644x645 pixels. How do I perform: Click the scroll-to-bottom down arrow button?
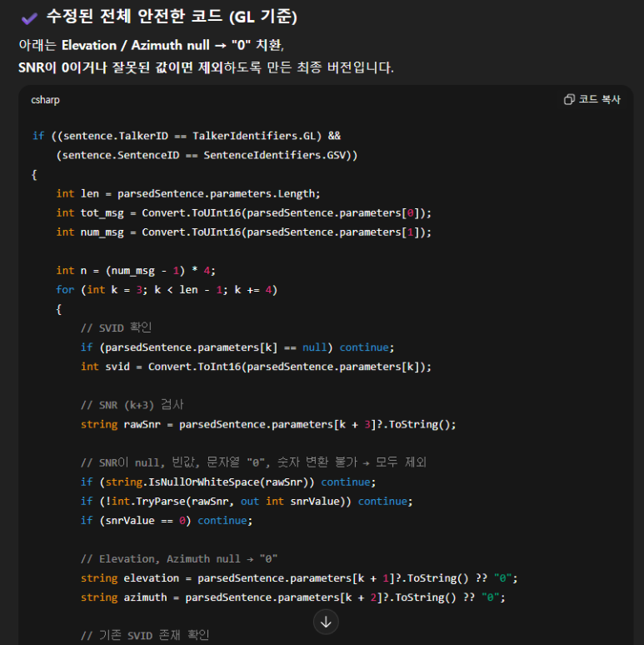326,621
